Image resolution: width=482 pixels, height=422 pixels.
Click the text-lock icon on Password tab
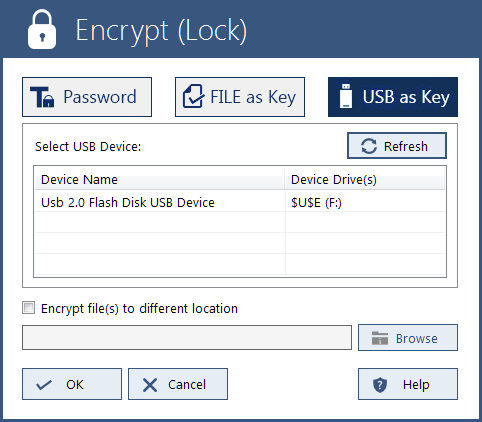(x=42, y=97)
